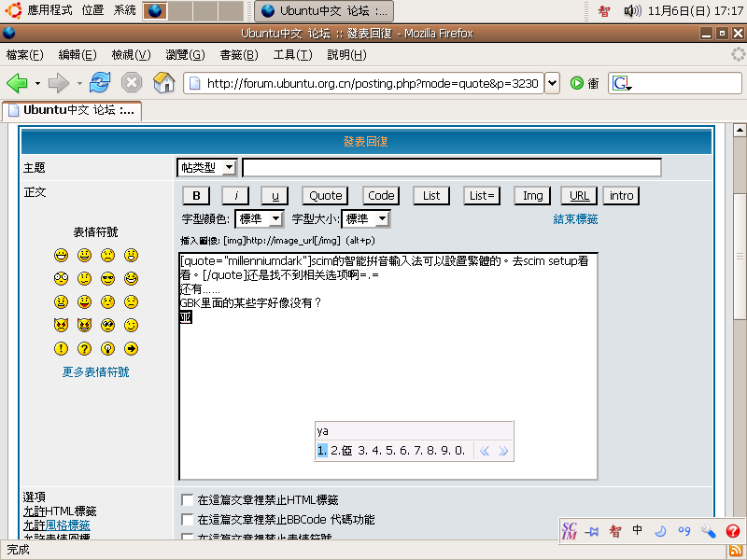Open the 檔案(F) menu

click(x=25, y=55)
